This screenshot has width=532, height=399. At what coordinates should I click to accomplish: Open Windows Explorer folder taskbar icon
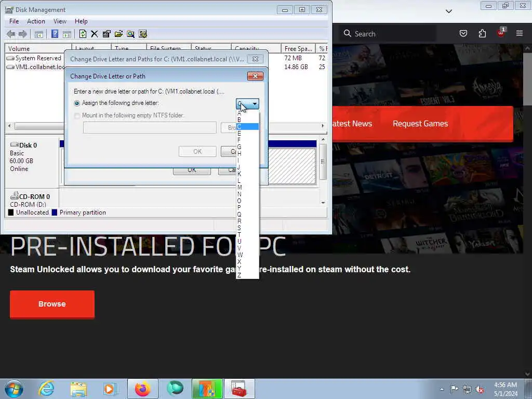pos(79,389)
